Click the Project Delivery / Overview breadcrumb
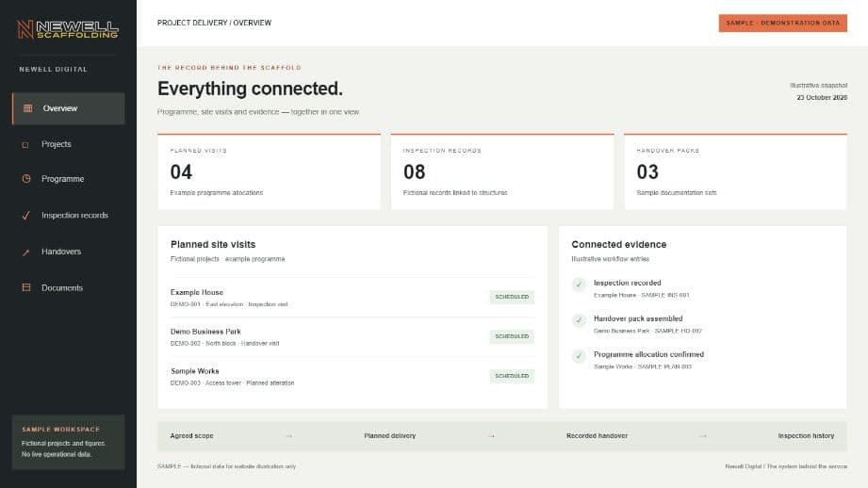This screenshot has width=868, height=488. coord(214,23)
